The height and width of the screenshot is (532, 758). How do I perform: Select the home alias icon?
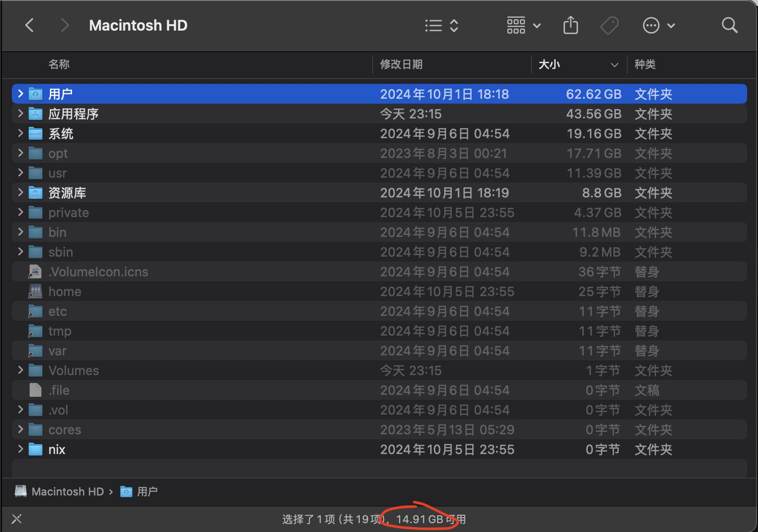[35, 292]
